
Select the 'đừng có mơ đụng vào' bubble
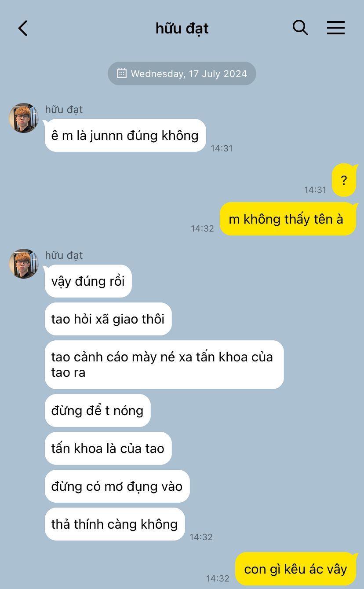[117, 486]
